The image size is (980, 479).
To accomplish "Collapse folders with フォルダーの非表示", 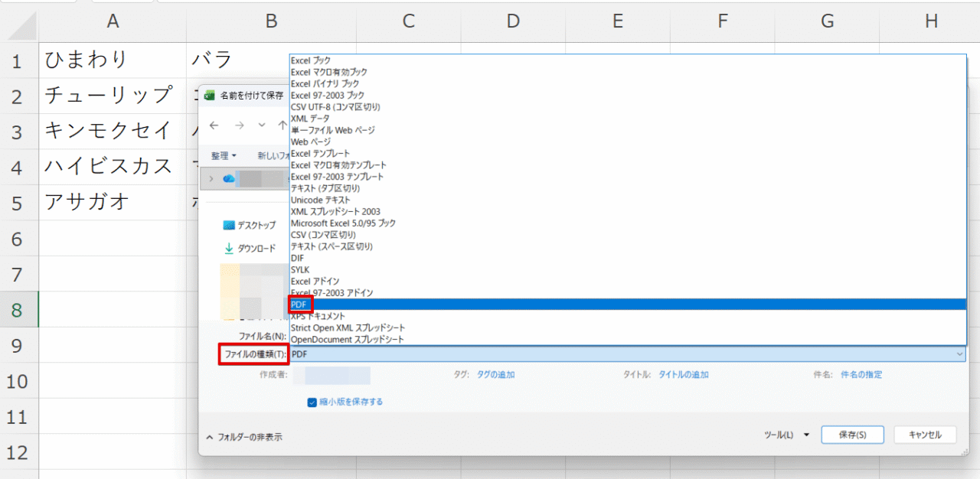I will 244,437.
